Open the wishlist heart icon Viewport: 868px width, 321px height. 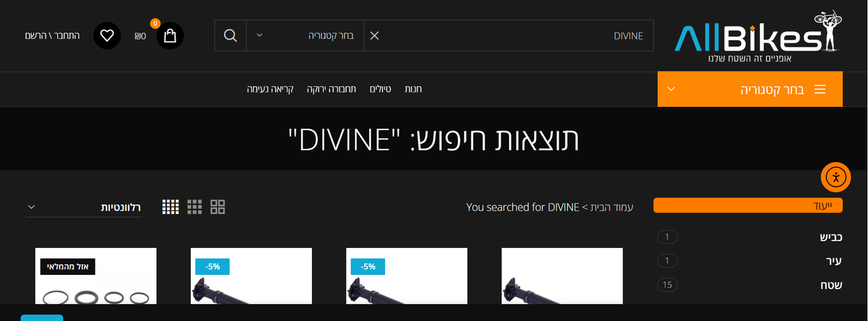(x=107, y=35)
